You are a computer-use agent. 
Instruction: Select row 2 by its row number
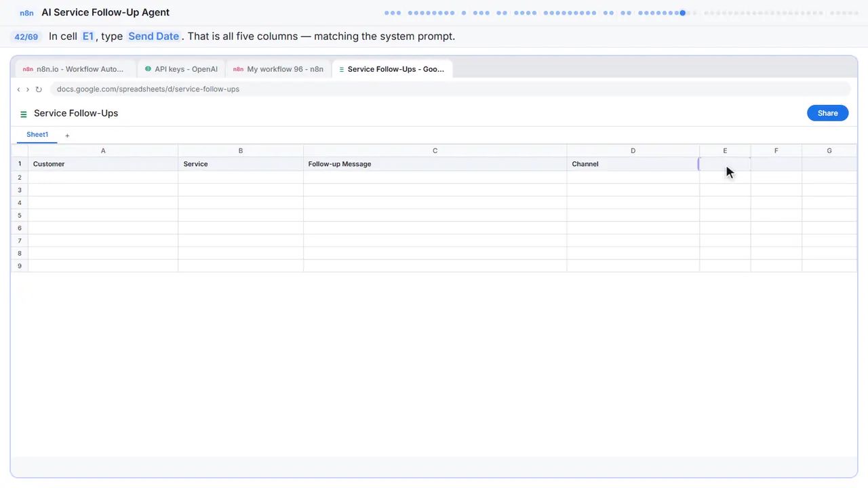click(x=20, y=178)
